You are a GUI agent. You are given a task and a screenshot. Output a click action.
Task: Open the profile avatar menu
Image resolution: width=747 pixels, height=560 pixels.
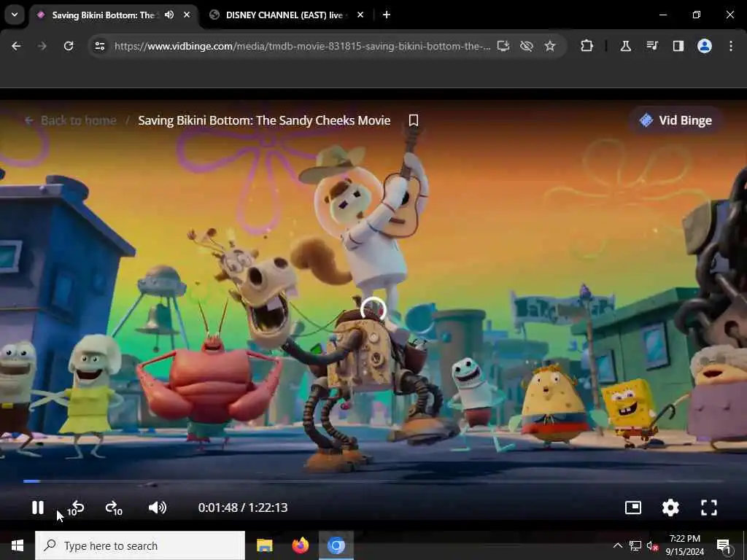[704, 46]
